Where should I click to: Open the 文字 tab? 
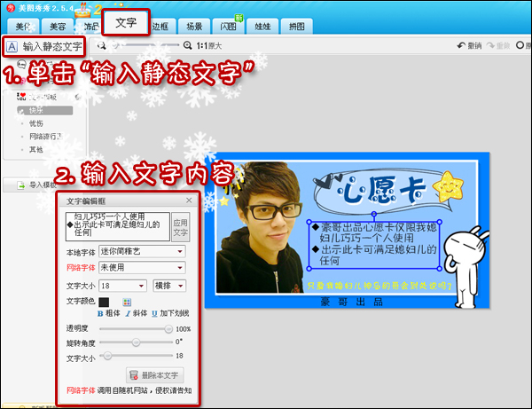click(x=126, y=23)
